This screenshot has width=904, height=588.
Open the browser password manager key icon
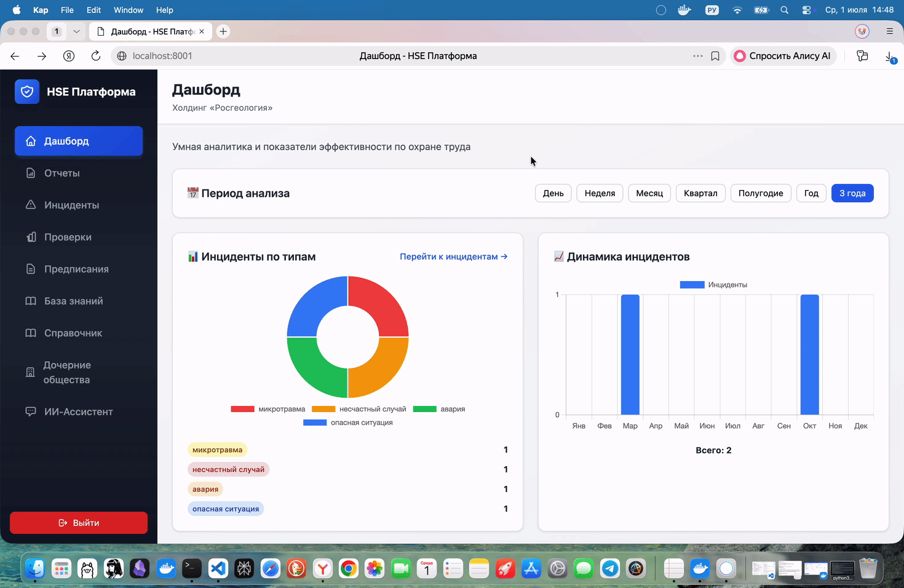pyautogui.click(x=862, y=56)
